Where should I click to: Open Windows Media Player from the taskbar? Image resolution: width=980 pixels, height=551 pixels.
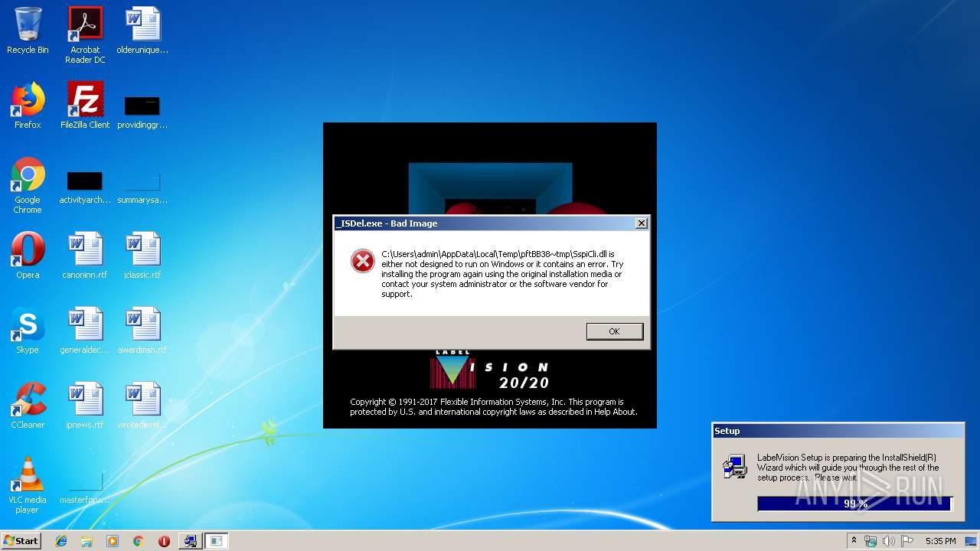pyautogui.click(x=113, y=541)
